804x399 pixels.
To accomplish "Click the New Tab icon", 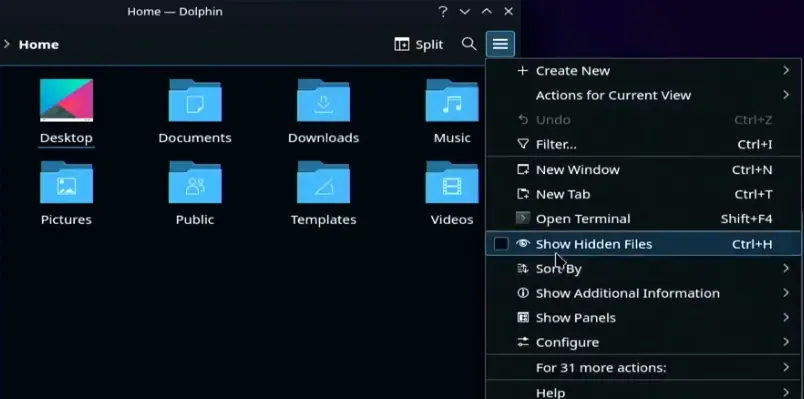I will [x=522, y=194].
